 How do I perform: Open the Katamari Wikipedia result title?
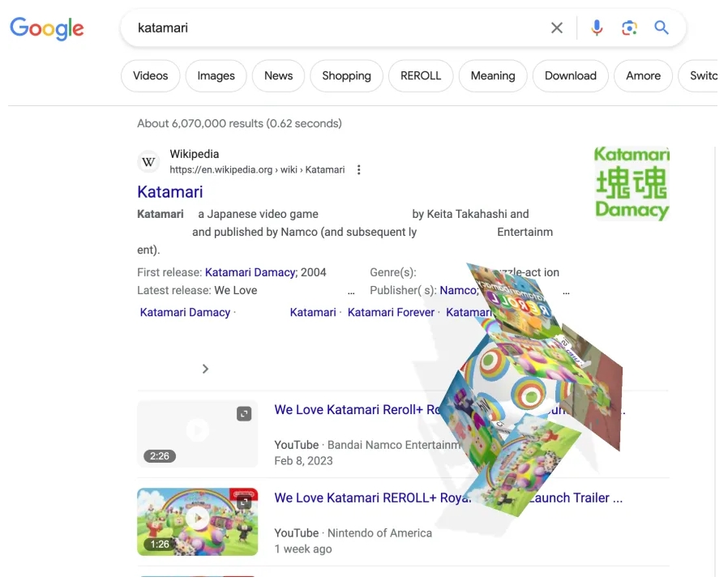tap(170, 192)
